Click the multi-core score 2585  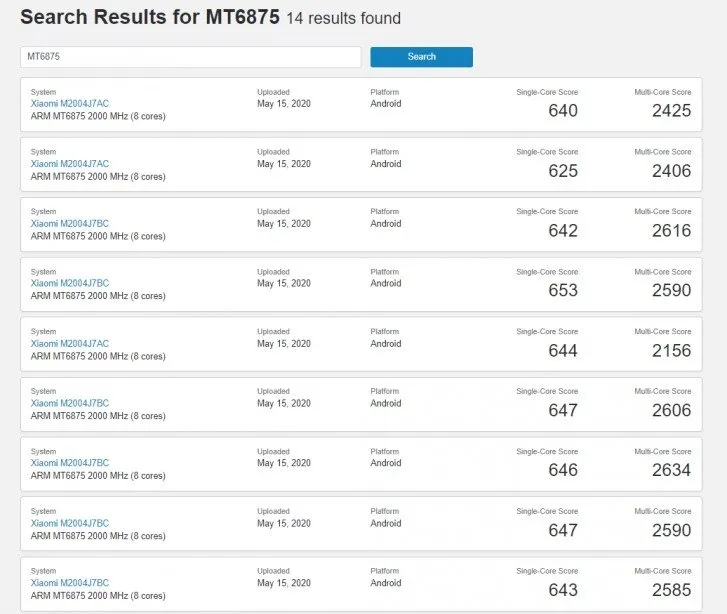point(671,590)
